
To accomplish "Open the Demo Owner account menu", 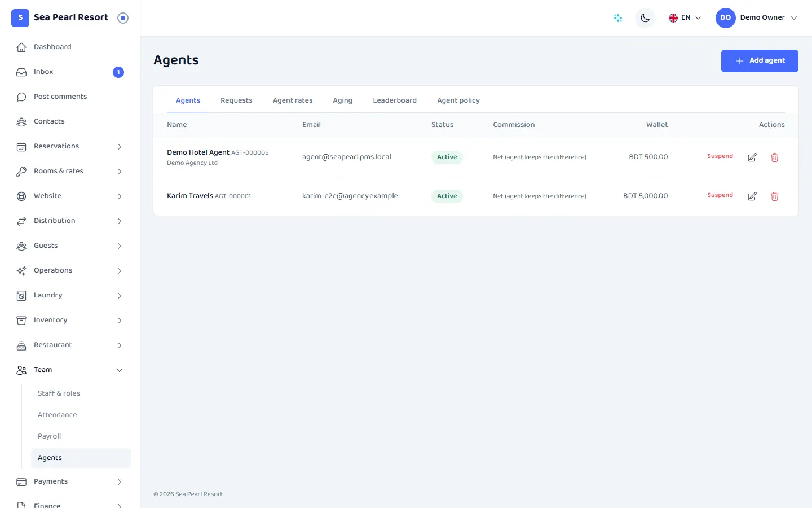I will (x=757, y=18).
